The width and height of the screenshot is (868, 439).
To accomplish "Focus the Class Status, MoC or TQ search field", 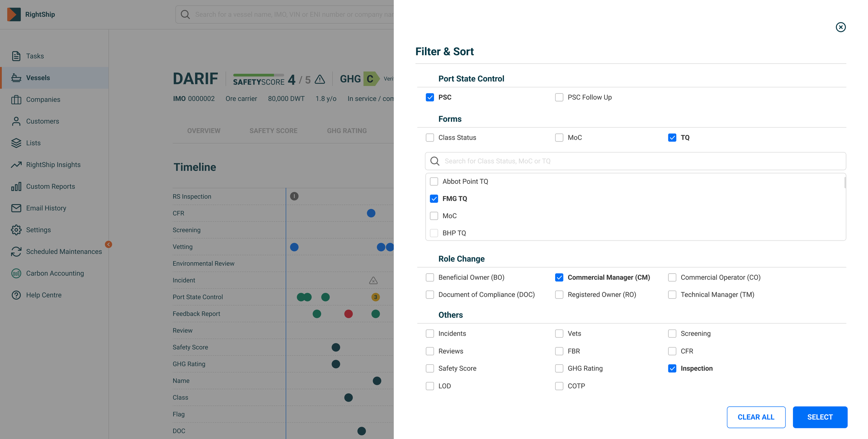I will click(x=635, y=161).
